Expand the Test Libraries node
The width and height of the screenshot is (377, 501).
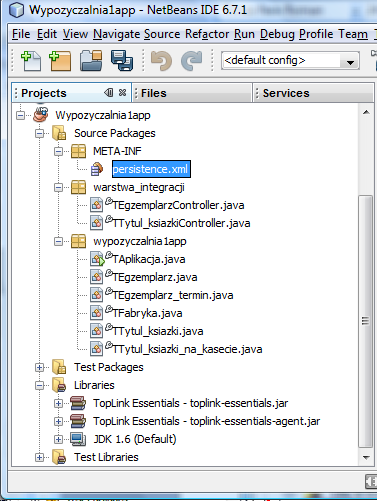(39, 457)
